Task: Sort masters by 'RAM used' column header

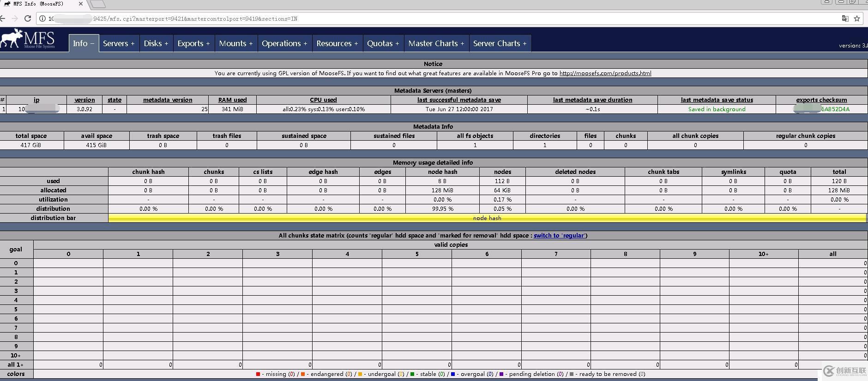Action: click(232, 100)
